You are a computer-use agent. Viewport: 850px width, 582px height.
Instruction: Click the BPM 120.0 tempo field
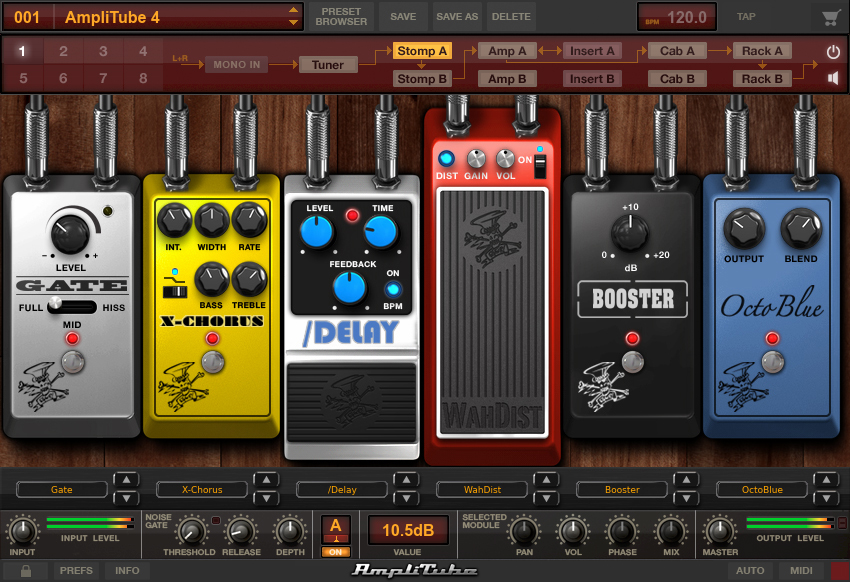pyautogui.click(x=677, y=17)
